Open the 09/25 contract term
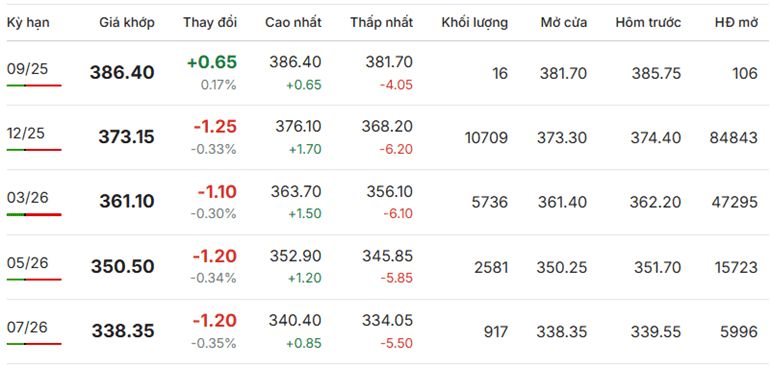The height and width of the screenshot is (367, 770). pyautogui.click(x=28, y=69)
